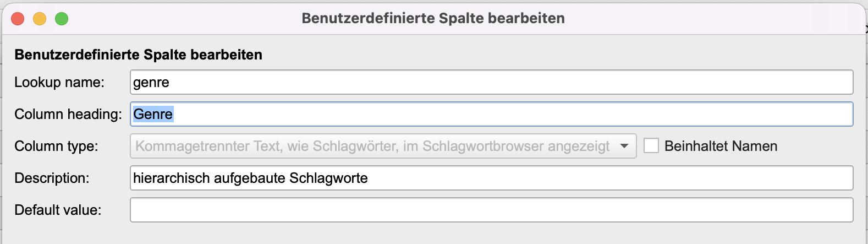This screenshot has width=868, height=244.
Task: Click the Column type dropdown arrow
Action: click(x=624, y=147)
